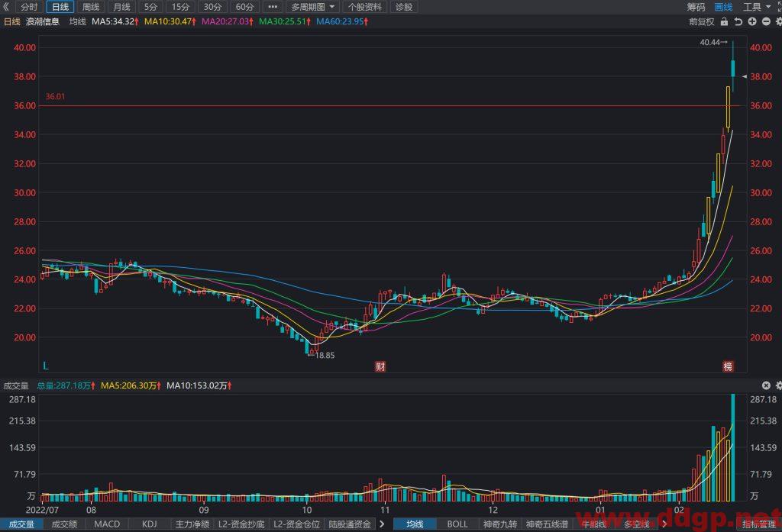Click the current price arrow marker near 38.00
Screen dimensions: 782x532
[x=744, y=77]
